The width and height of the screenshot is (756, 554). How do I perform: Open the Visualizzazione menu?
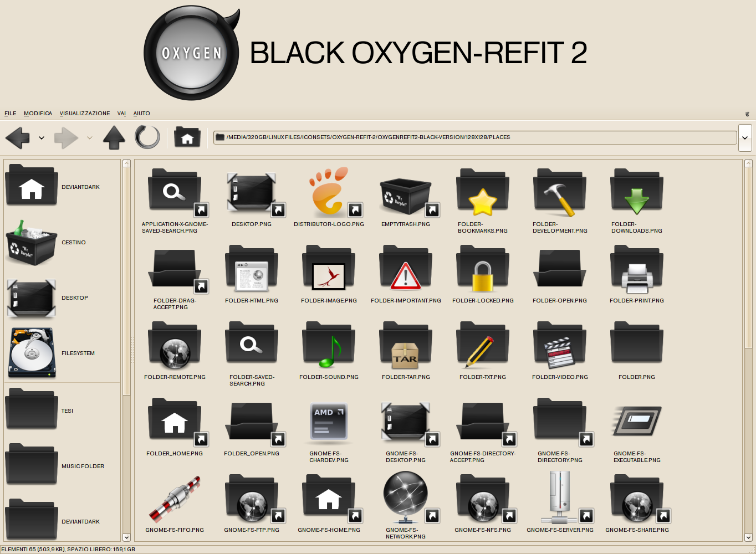(85, 113)
